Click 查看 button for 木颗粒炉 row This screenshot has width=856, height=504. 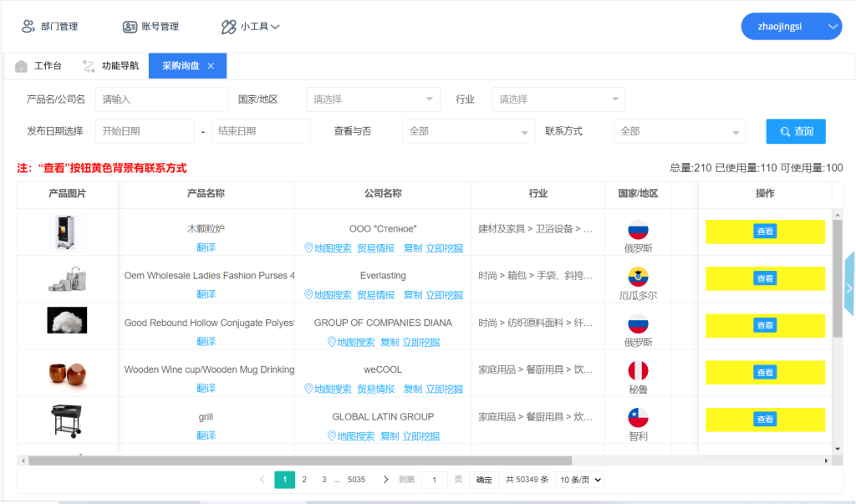[x=765, y=232]
